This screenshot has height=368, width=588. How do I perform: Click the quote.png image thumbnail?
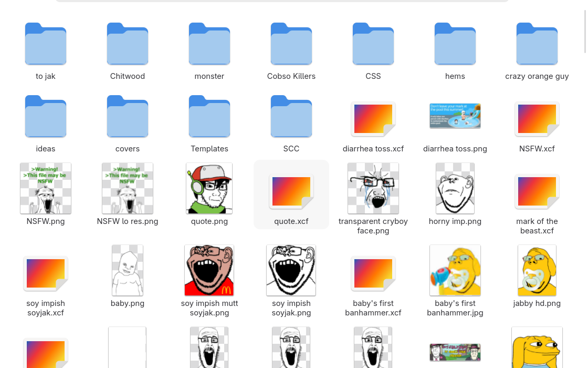(x=209, y=188)
